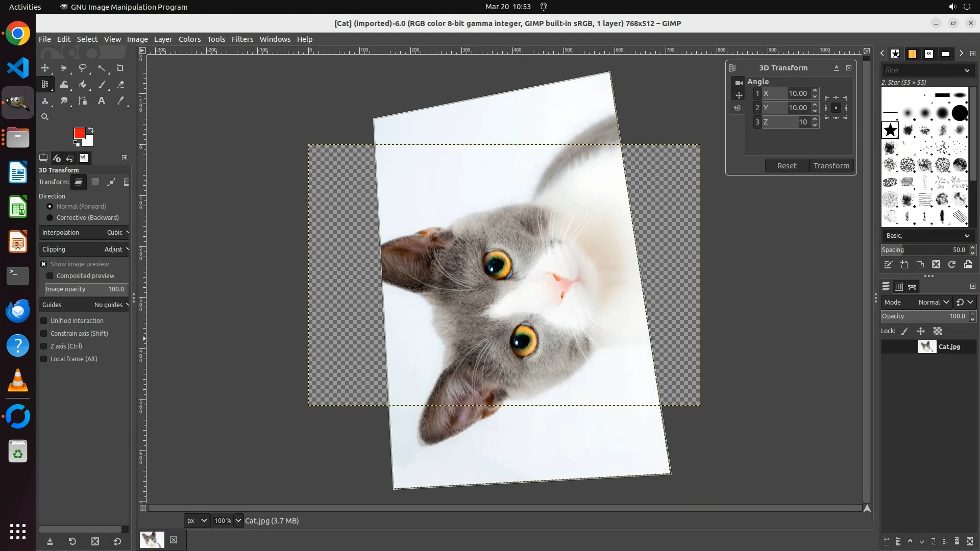Screen dimensions: 980x551
Task: Select the Crop tool in toolbox
Action: (x=120, y=68)
